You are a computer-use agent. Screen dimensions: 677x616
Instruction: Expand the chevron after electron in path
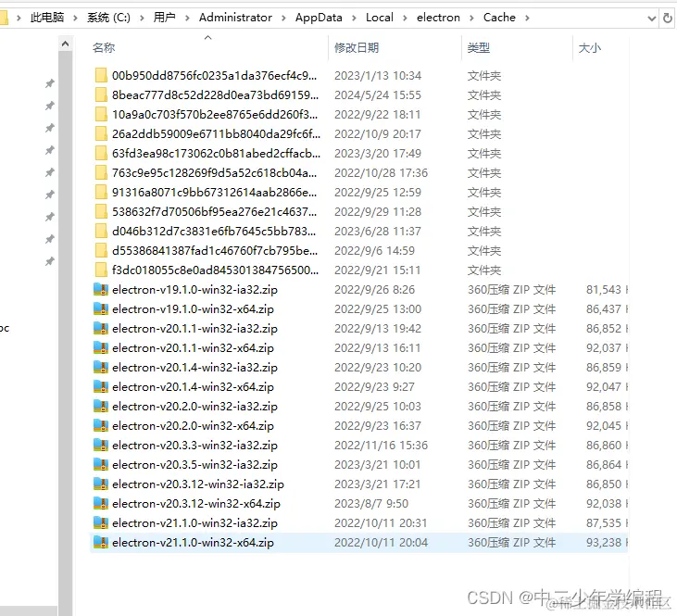471,18
